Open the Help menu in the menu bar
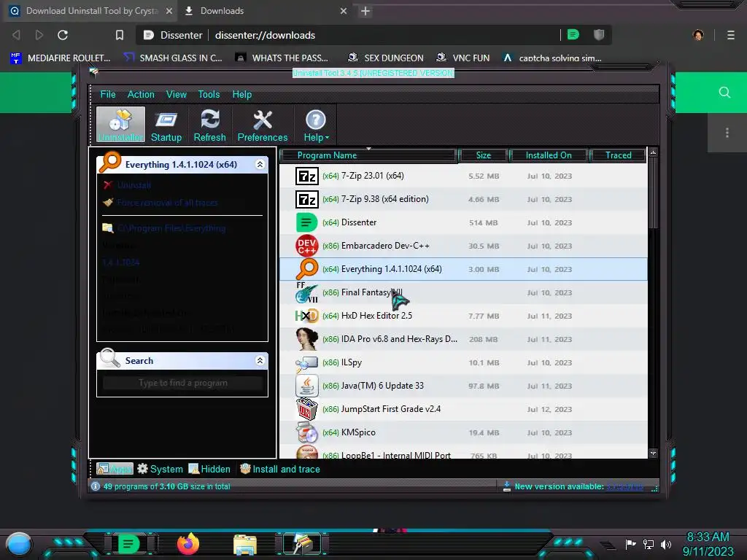747x560 pixels. 242,94
